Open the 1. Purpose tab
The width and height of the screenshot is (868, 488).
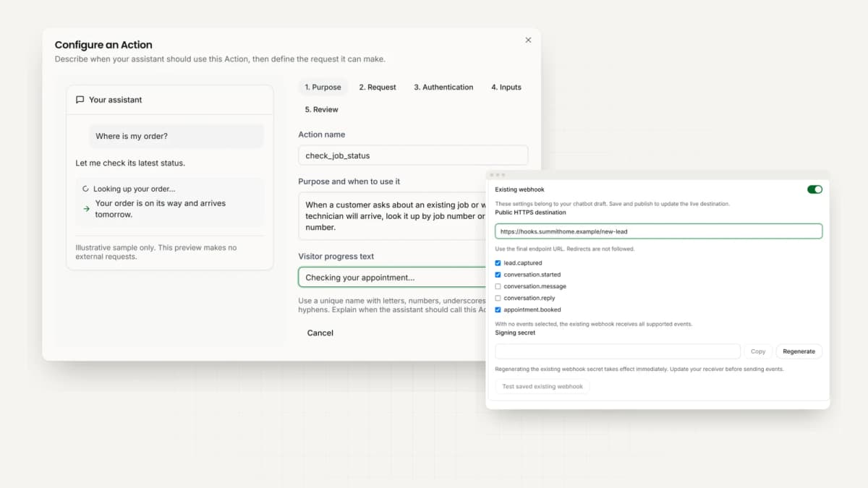pos(323,87)
